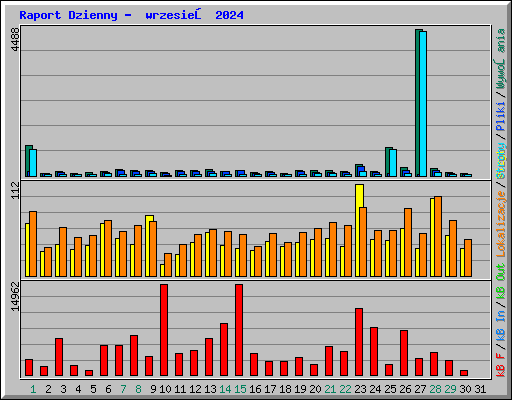Click red kB bar for day 26
The height and width of the screenshot is (400, 512).
tap(404, 353)
